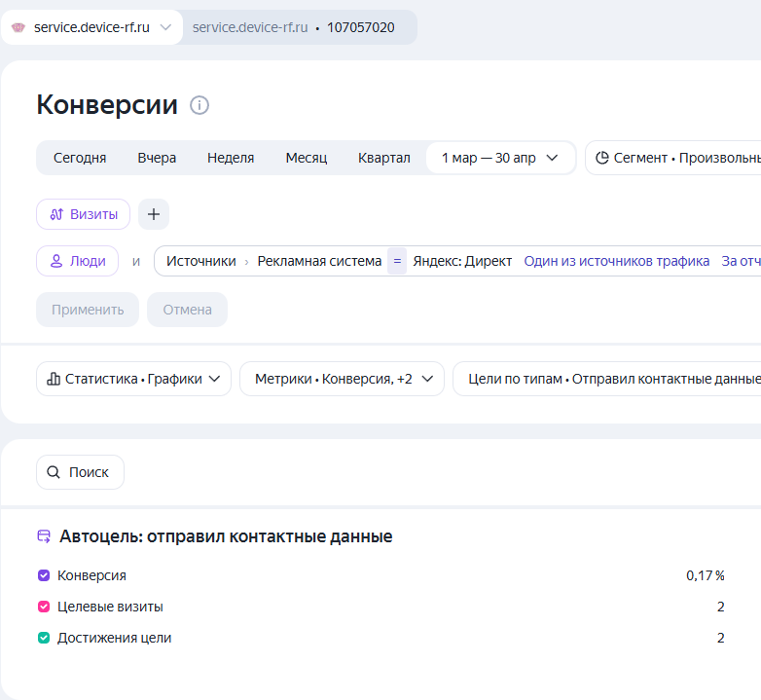Toggle the Целевые визиты metric checkbox

pyautogui.click(x=44, y=607)
